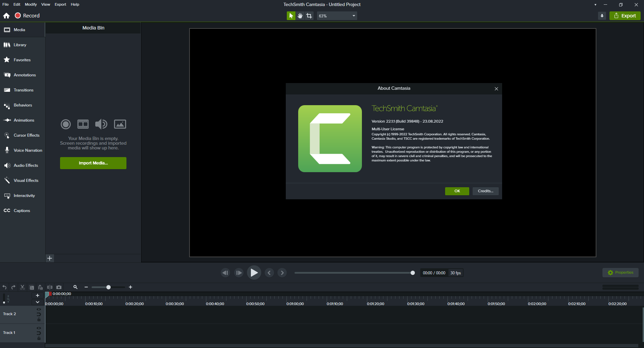The image size is (644, 348).
Task: Lock Track 2
Action: pyautogui.click(x=39, y=320)
